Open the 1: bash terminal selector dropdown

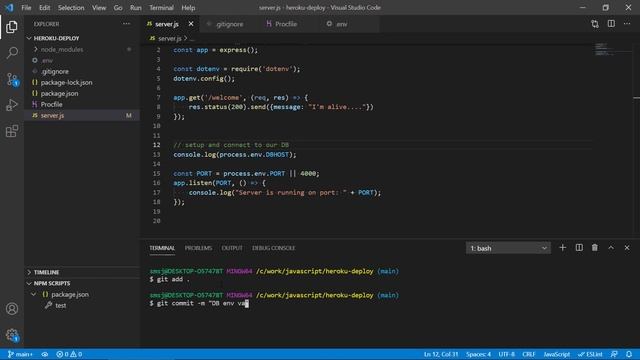508,248
